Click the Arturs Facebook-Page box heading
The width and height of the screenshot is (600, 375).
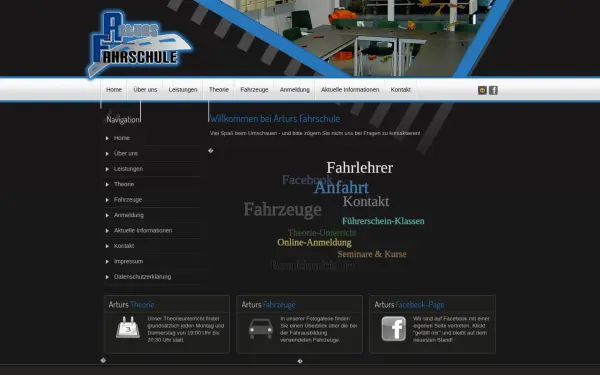(x=409, y=305)
